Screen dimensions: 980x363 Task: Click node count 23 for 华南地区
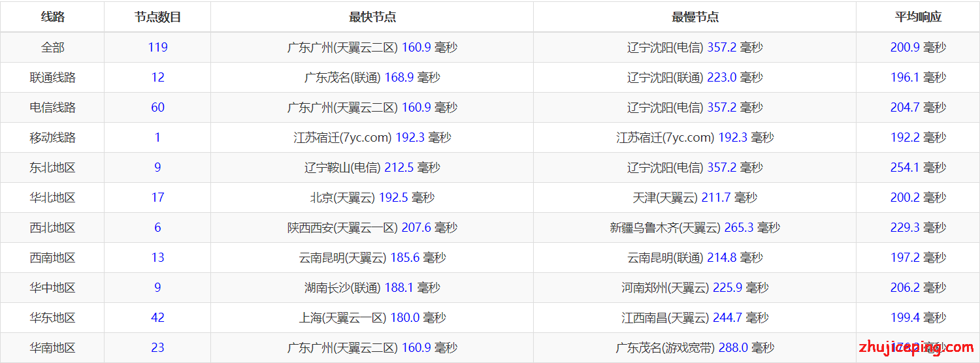pyautogui.click(x=157, y=347)
